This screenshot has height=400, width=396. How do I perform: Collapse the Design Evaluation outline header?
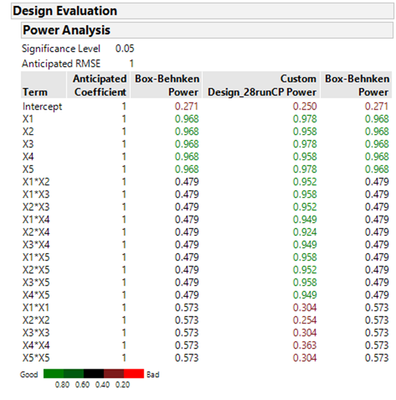(x=202, y=11)
